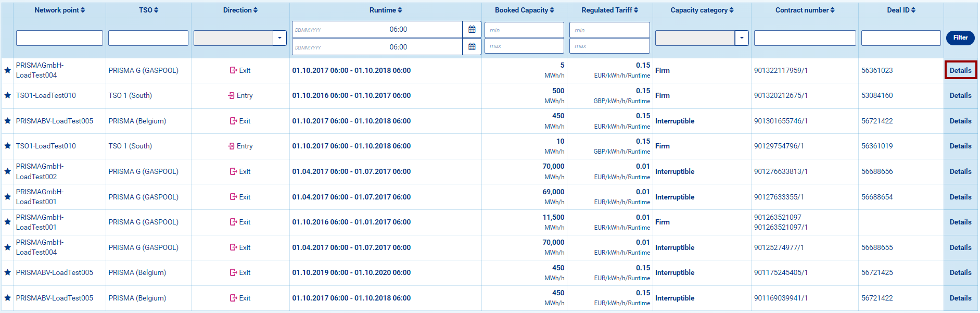This screenshot has width=980, height=313.
Task: Click the star icon for deal 56361023
Action: pyautogui.click(x=7, y=70)
